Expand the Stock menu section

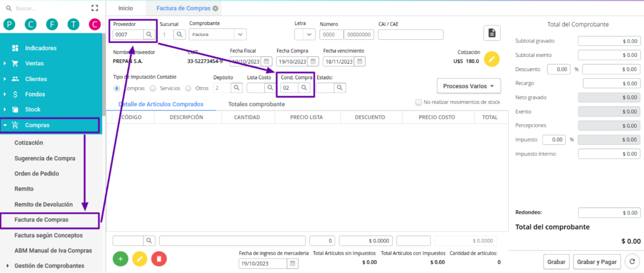point(33,109)
